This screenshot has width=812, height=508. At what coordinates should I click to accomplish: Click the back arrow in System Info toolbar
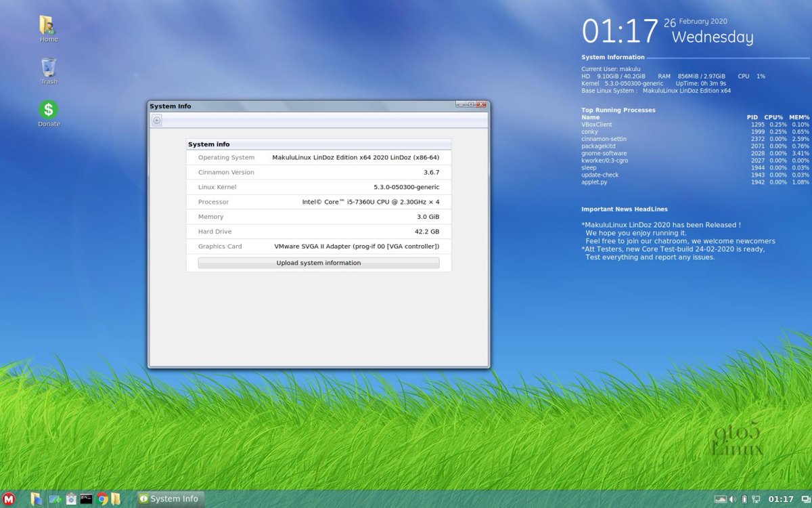156,120
